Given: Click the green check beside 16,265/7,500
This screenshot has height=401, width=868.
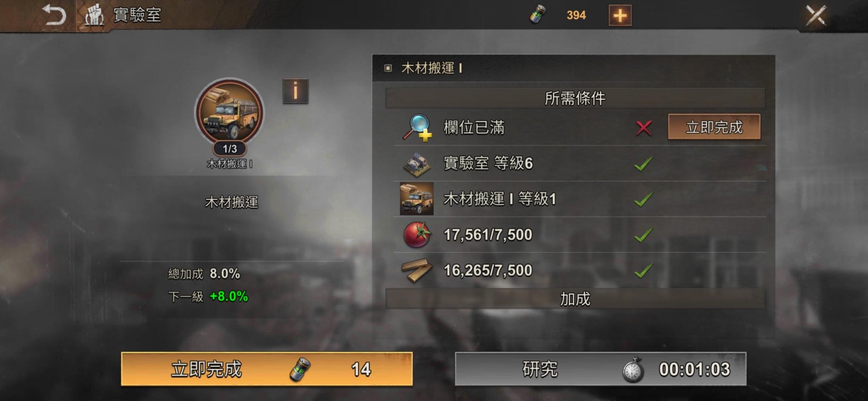Looking at the screenshot, I should coord(643,271).
